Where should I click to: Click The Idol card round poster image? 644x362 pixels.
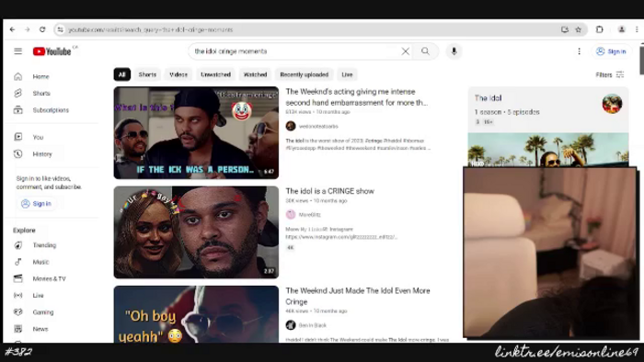click(612, 104)
